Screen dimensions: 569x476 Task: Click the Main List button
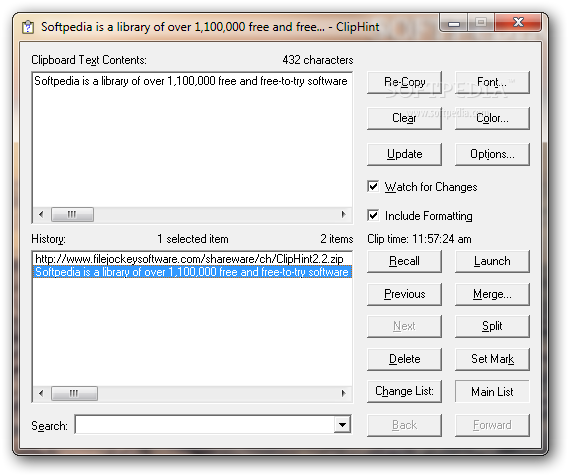(492, 391)
